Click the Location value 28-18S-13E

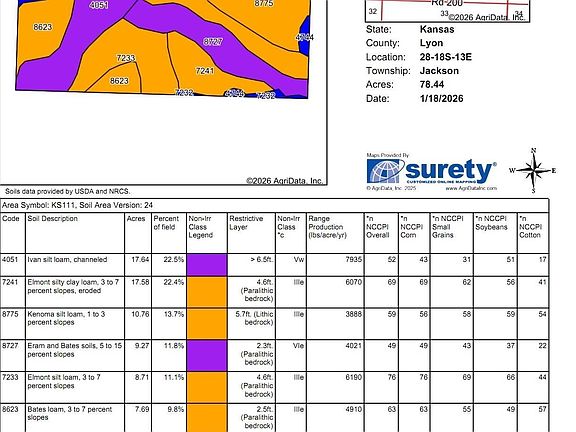446,57
